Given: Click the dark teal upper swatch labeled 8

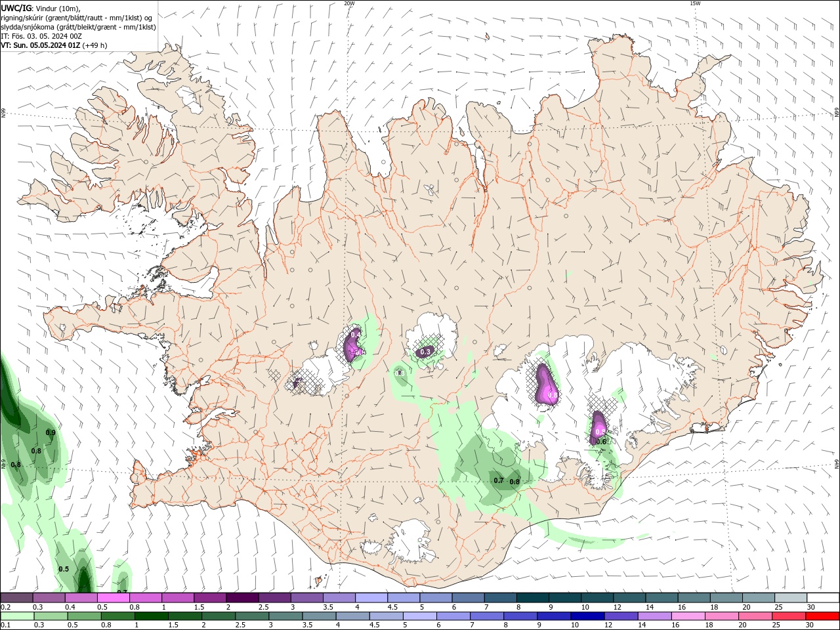Looking at the screenshot, I should (x=533, y=598).
